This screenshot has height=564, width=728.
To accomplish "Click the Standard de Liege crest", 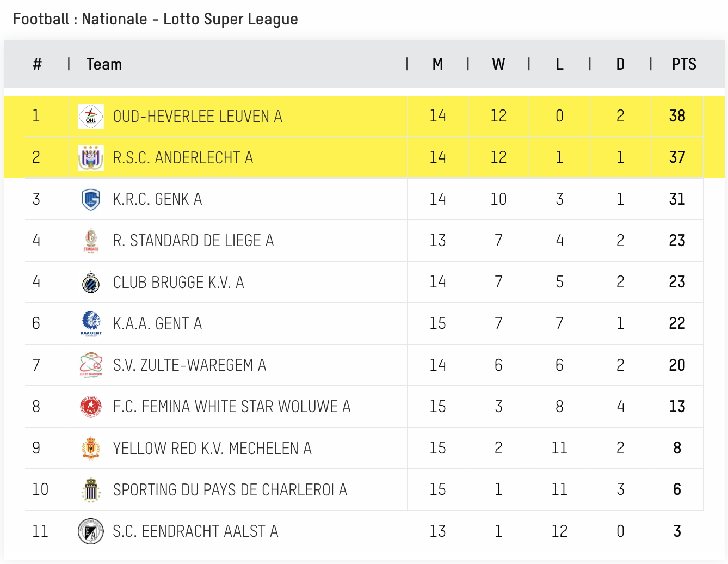I will pos(91,241).
